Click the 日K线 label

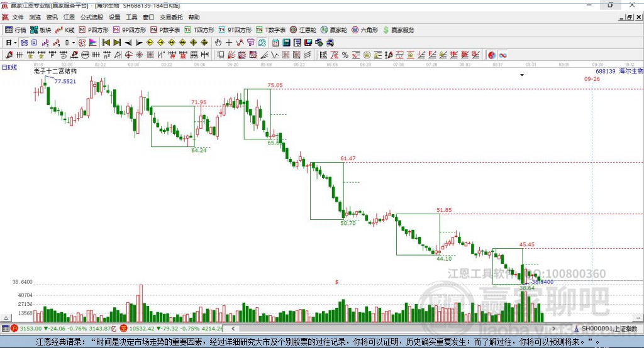tap(9, 67)
